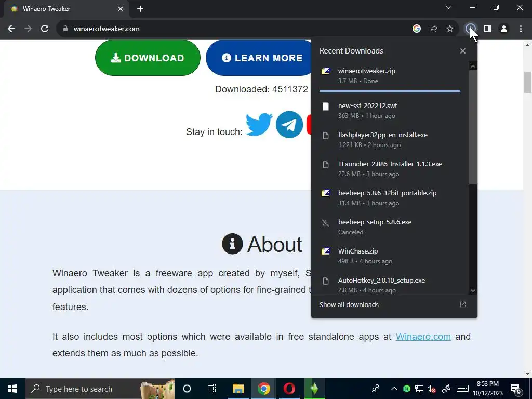Open the notification center icon
This screenshot has height=399, width=532.
point(516,389)
